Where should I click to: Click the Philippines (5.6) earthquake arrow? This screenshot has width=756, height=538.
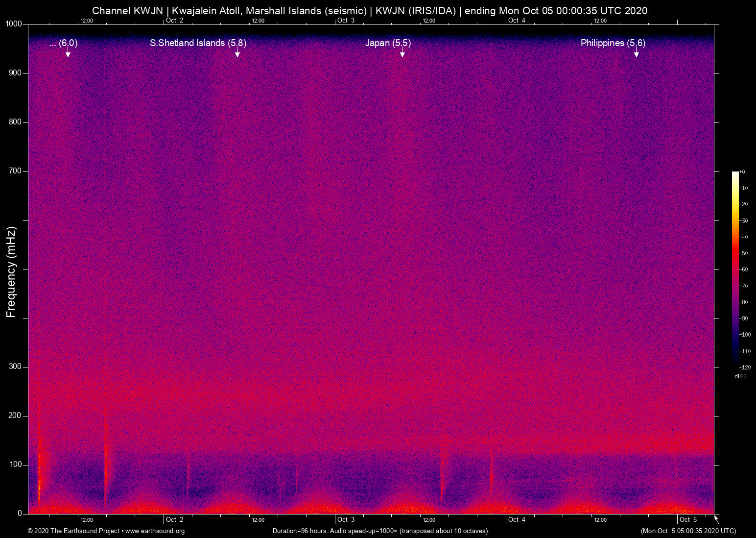click(636, 55)
